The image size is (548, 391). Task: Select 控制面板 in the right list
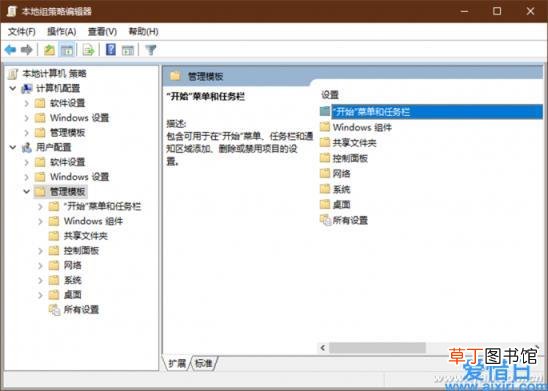[350, 158]
